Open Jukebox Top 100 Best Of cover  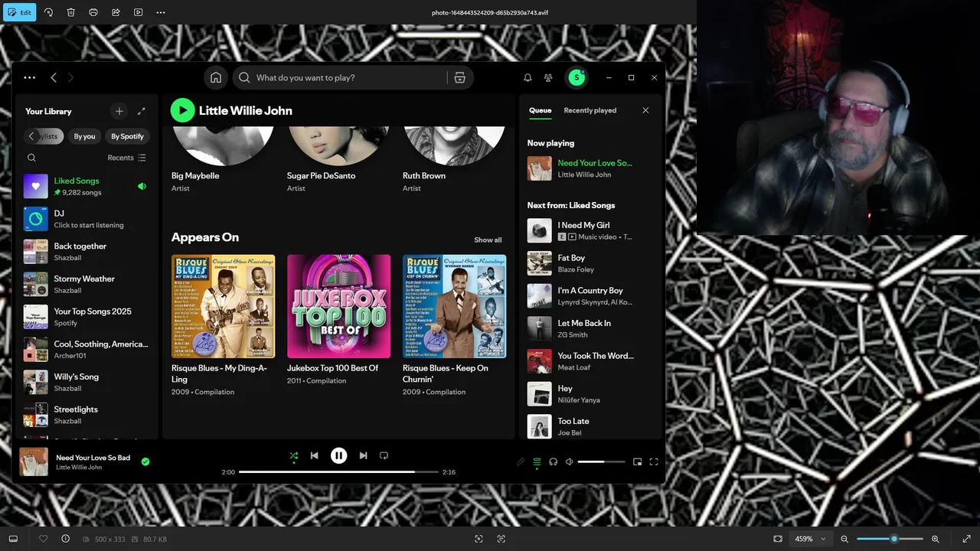coord(338,306)
